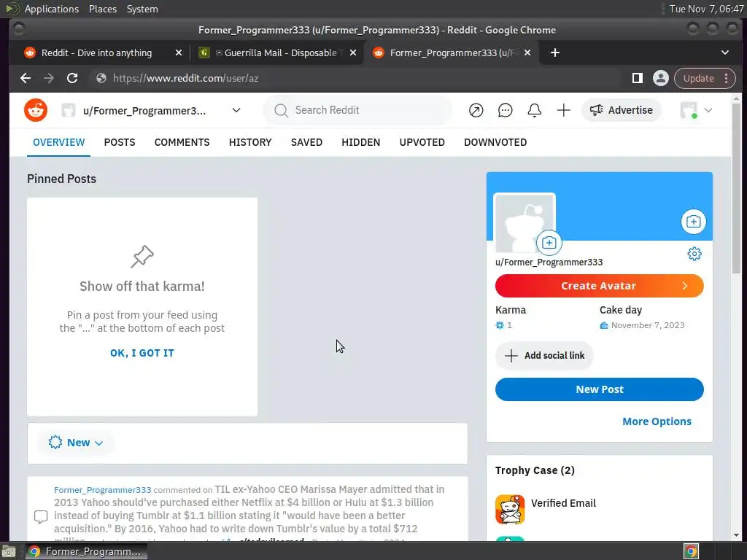Switch to the DOWNVOTED tab
The width and height of the screenshot is (747, 560).
point(495,142)
